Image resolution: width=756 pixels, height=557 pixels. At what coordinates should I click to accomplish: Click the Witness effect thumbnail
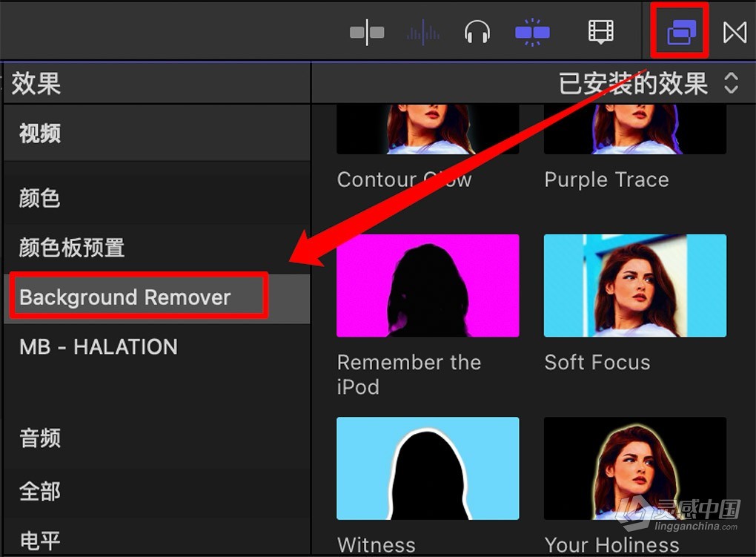[x=428, y=468]
